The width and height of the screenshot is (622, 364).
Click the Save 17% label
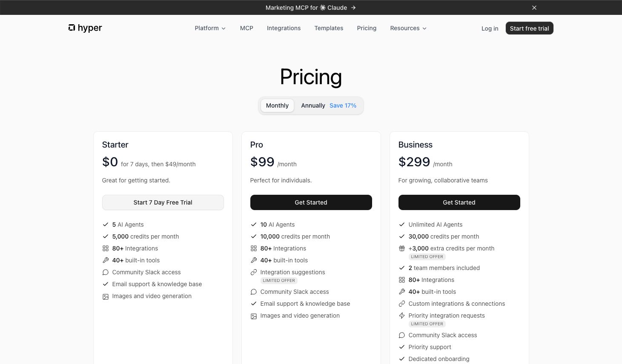pyautogui.click(x=343, y=105)
